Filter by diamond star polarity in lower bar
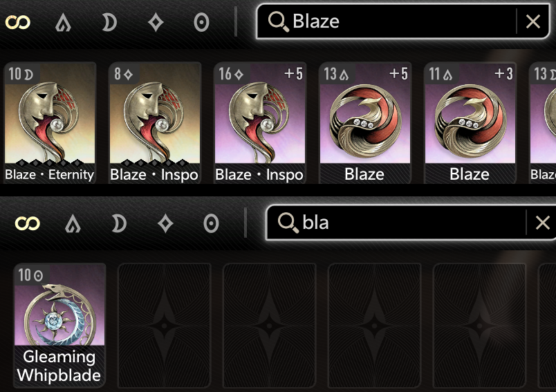 (x=165, y=224)
